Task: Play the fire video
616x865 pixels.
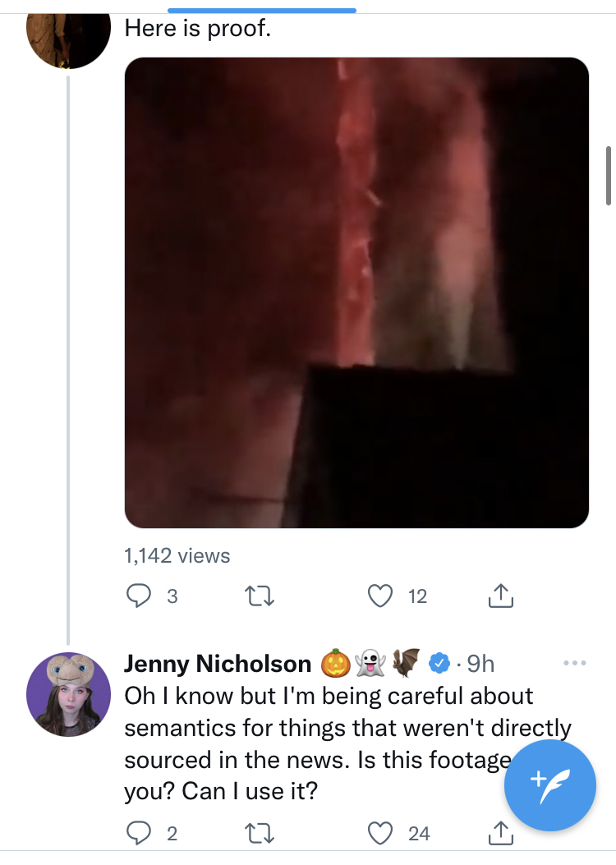Action: (x=356, y=292)
